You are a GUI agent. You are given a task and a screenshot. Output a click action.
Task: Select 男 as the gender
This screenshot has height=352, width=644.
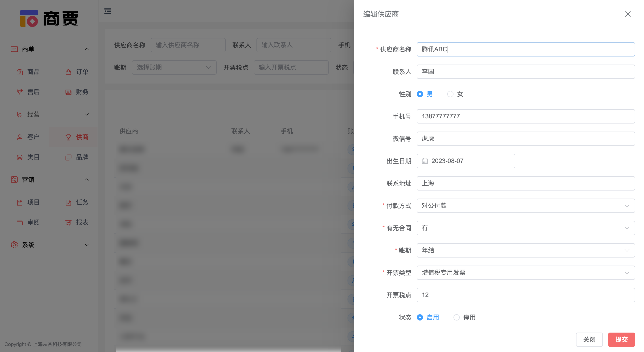click(x=420, y=94)
